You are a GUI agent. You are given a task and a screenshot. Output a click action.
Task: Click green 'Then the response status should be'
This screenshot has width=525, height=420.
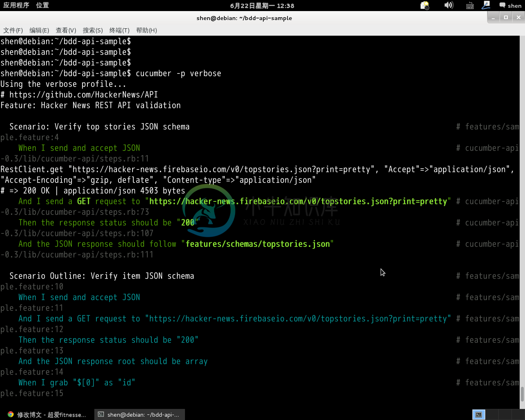pyautogui.click(x=95, y=223)
